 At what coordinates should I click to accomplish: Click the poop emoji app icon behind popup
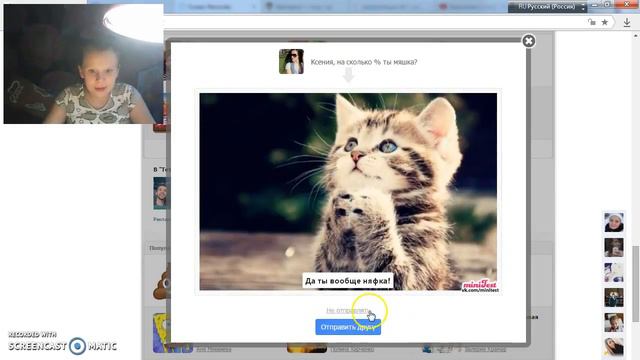(x=162, y=282)
